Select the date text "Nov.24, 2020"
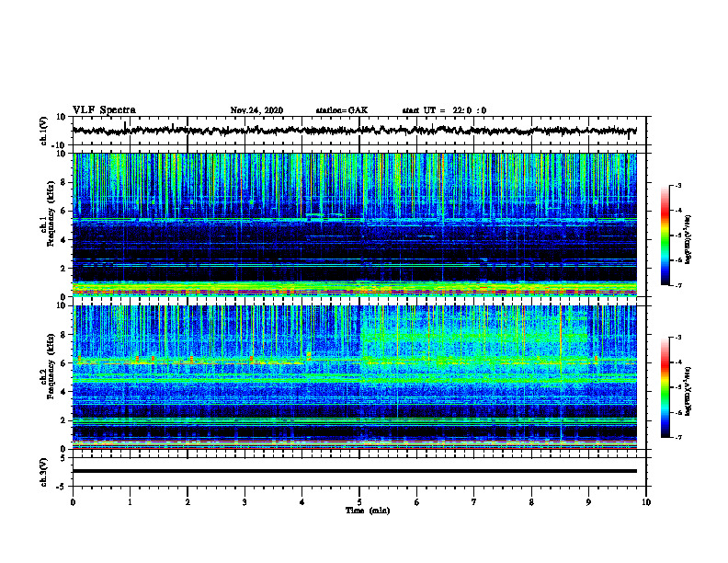 256,110
